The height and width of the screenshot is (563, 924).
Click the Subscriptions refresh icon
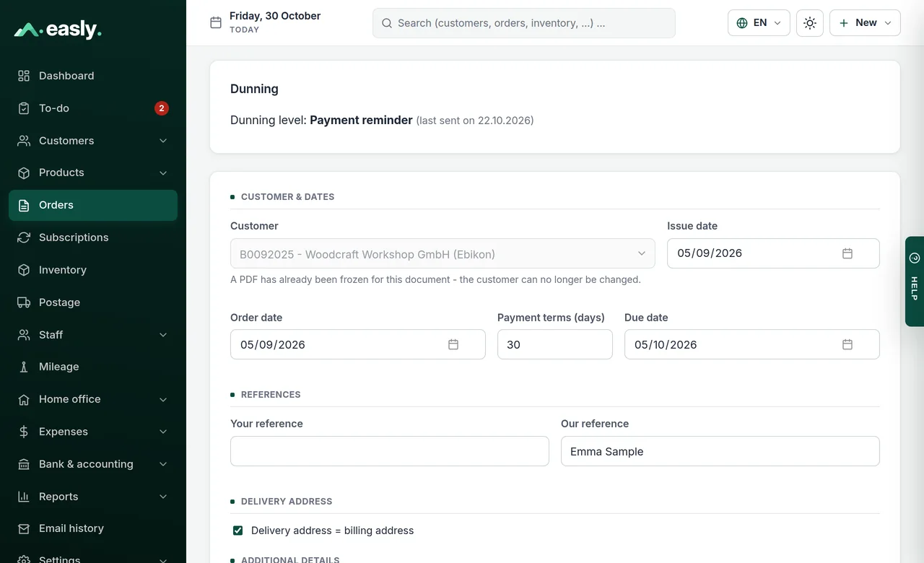[24, 237]
